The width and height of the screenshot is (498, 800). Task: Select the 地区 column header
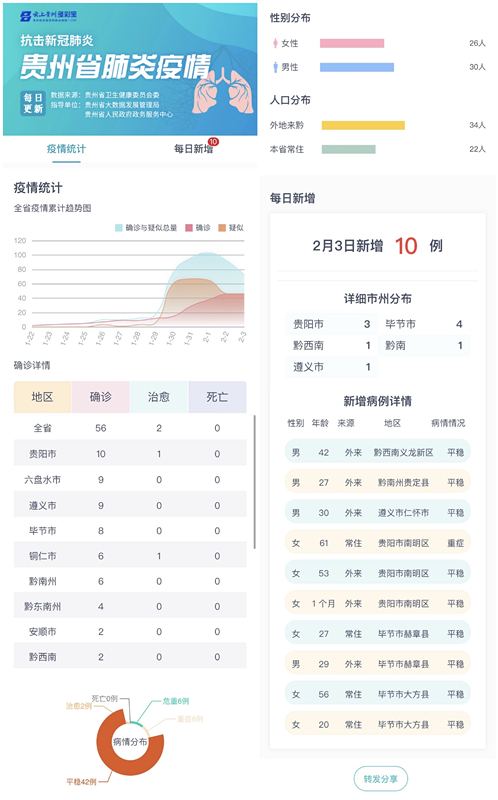click(42, 397)
